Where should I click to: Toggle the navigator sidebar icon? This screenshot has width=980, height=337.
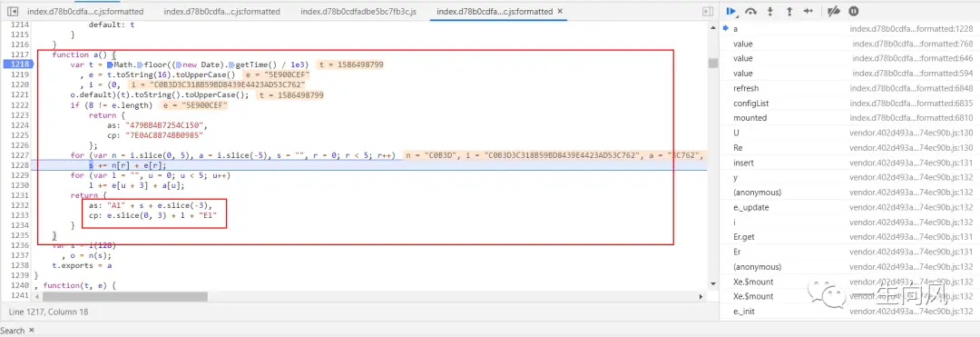13,11
